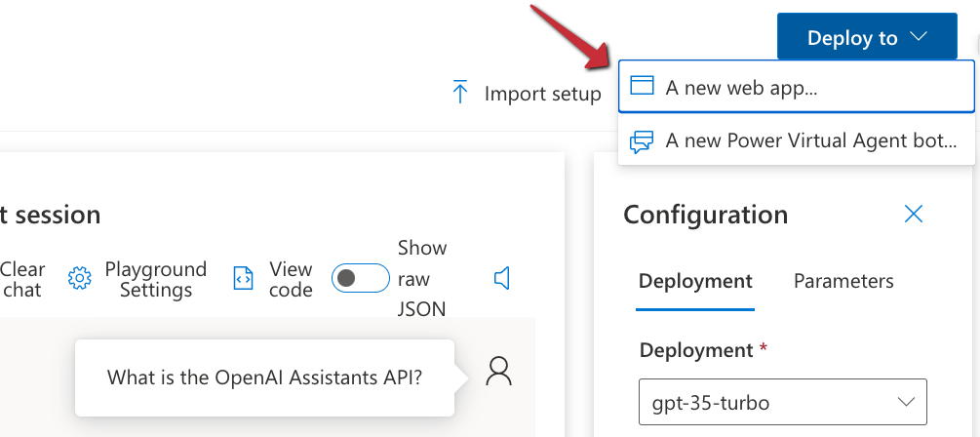Switch to the Deployment tab
The width and height of the screenshot is (980, 437).
(695, 282)
